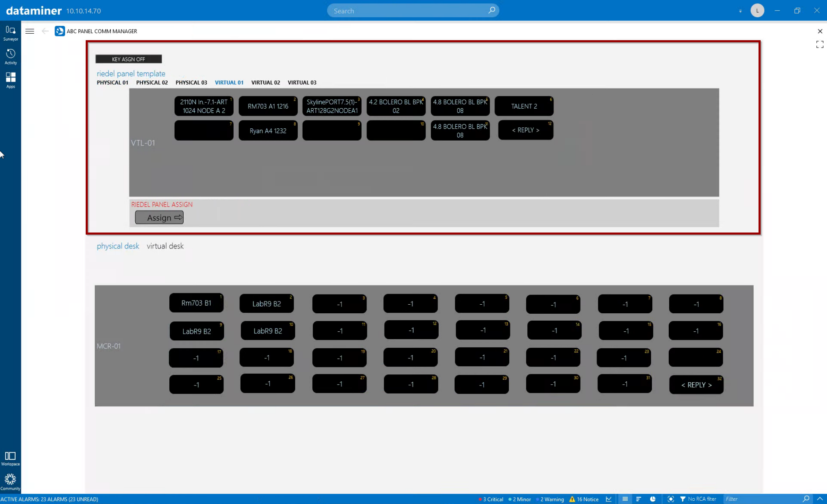Click the ABC Panel Comm Manager card icon
This screenshot has height=504, width=827.
(60, 31)
